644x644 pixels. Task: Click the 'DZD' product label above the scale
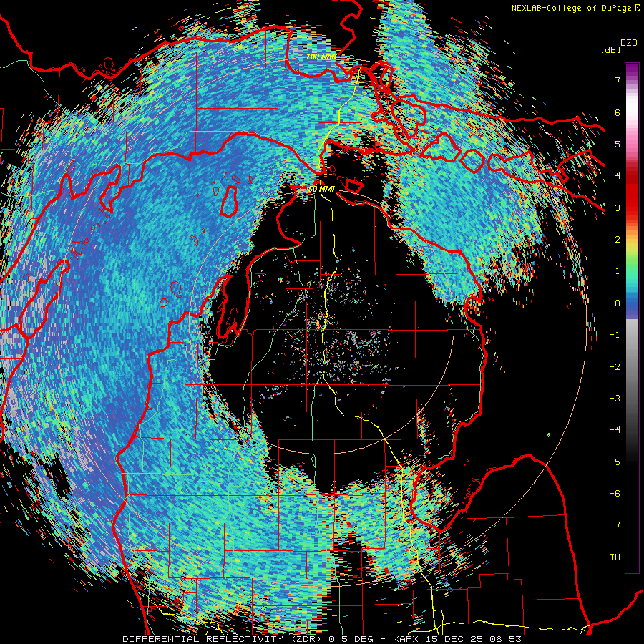629,43
